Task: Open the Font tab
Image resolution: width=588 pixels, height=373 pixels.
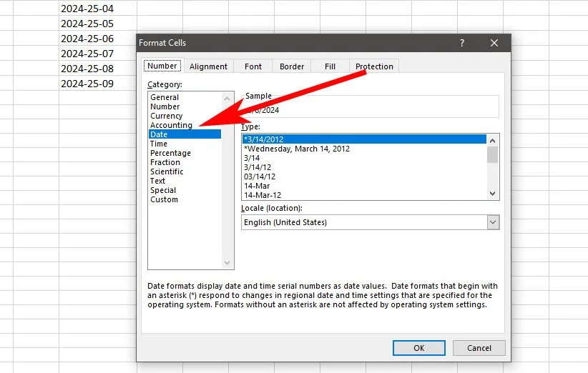Action: 253,66
